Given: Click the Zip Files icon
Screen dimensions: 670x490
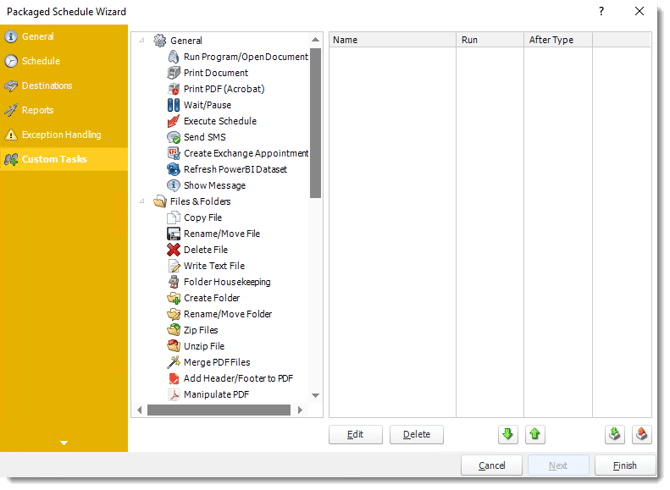Looking at the screenshot, I should pos(173,331).
